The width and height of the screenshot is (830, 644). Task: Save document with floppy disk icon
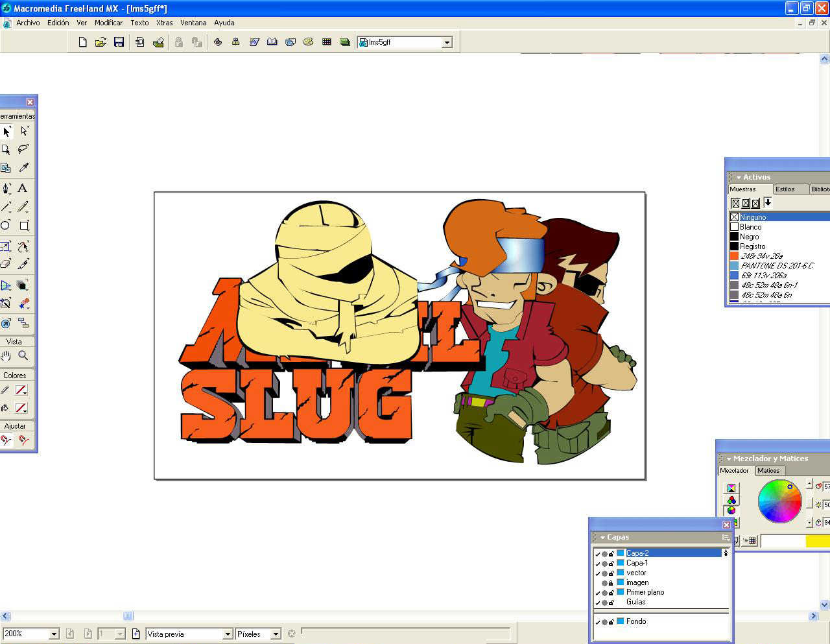pyautogui.click(x=119, y=42)
